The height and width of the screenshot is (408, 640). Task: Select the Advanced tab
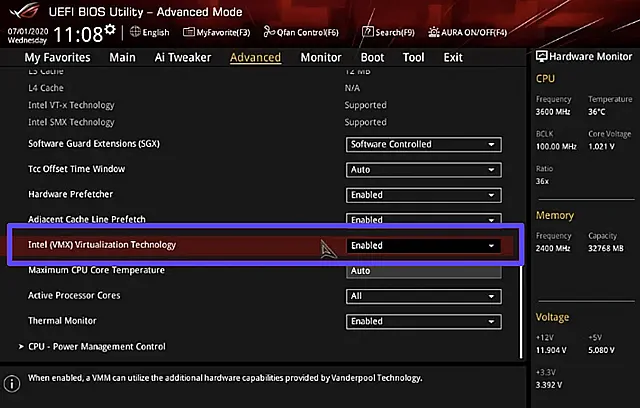click(255, 58)
